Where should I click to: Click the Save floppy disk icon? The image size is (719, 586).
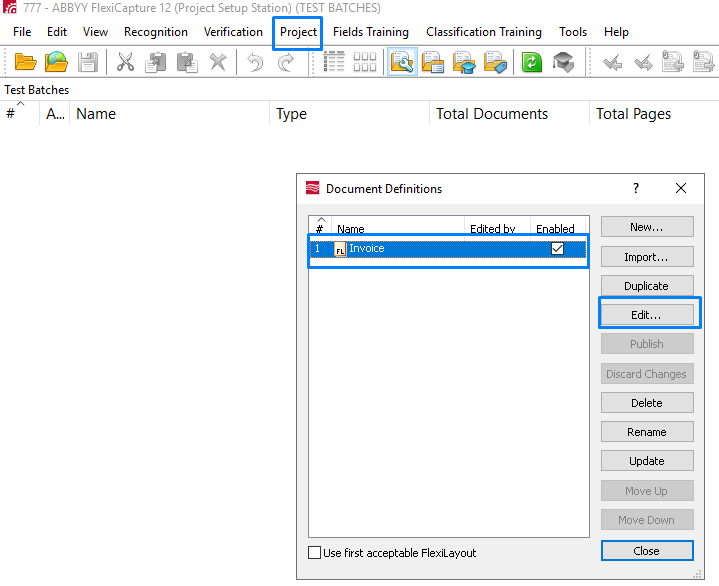pyautogui.click(x=87, y=62)
